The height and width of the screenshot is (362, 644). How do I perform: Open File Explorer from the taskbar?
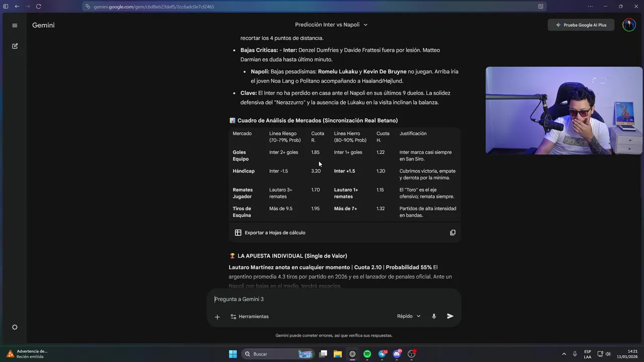(x=338, y=354)
